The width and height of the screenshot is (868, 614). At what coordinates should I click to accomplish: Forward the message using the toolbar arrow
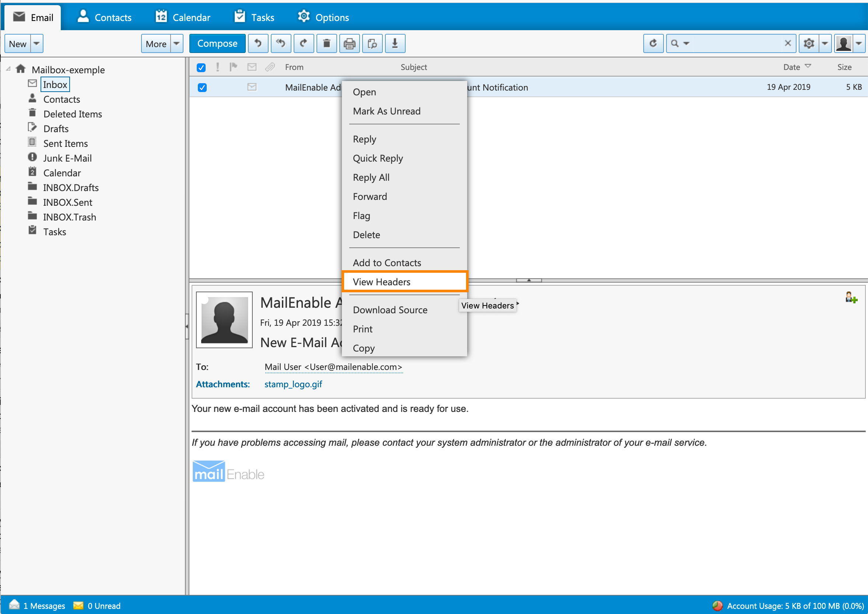click(x=304, y=43)
